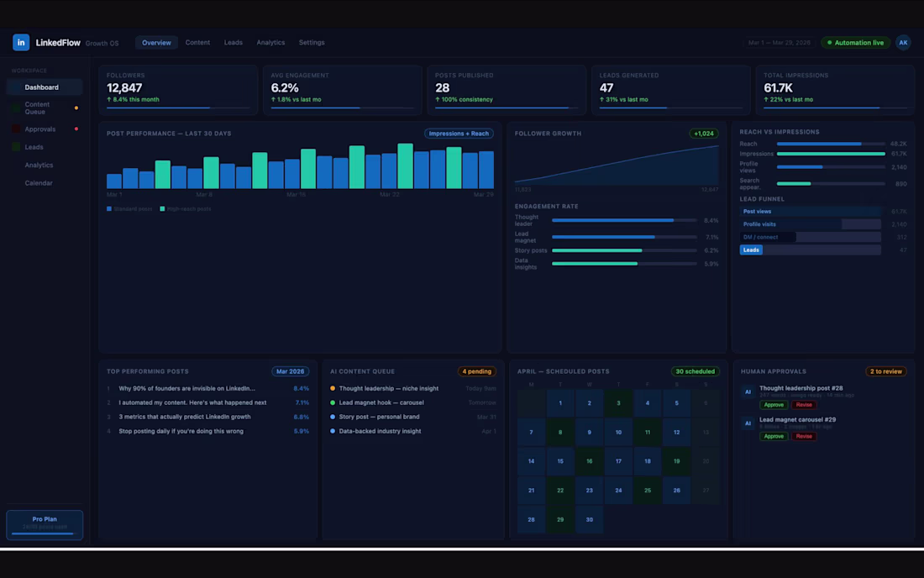Select March 15 in the scheduled posts calendar
The image size is (924, 578).
[x=560, y=461]
